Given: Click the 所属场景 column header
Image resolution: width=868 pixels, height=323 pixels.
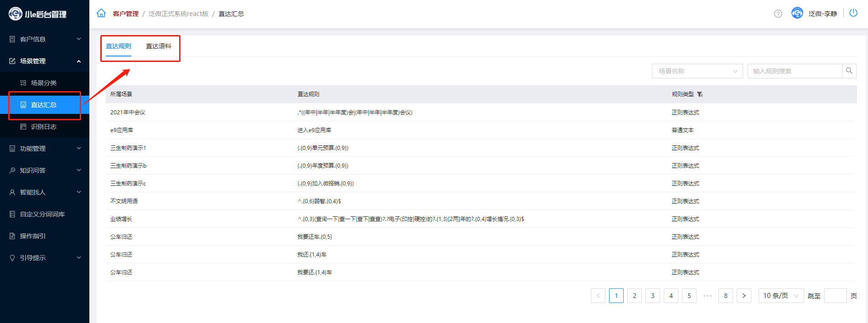Looking at the screenshot, I should 121,94.
